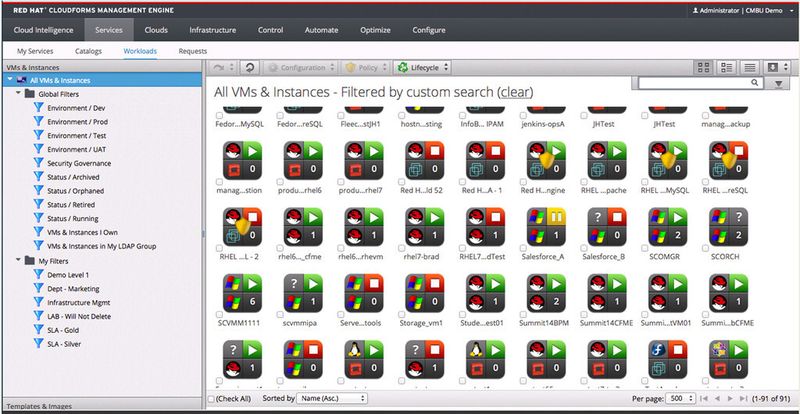The height and width of the screenshot is (414, 800).
Task: Click the search magnifier icon
Action: tap(755, 83)
